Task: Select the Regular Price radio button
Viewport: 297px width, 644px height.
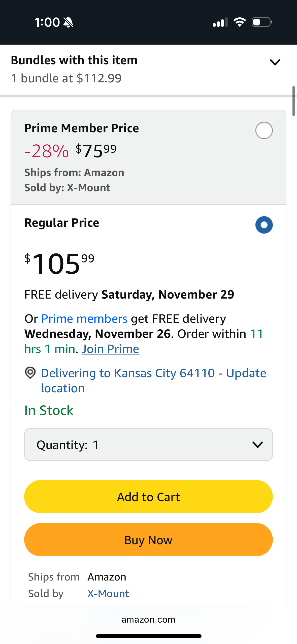Action: click(x=264, y=225)
